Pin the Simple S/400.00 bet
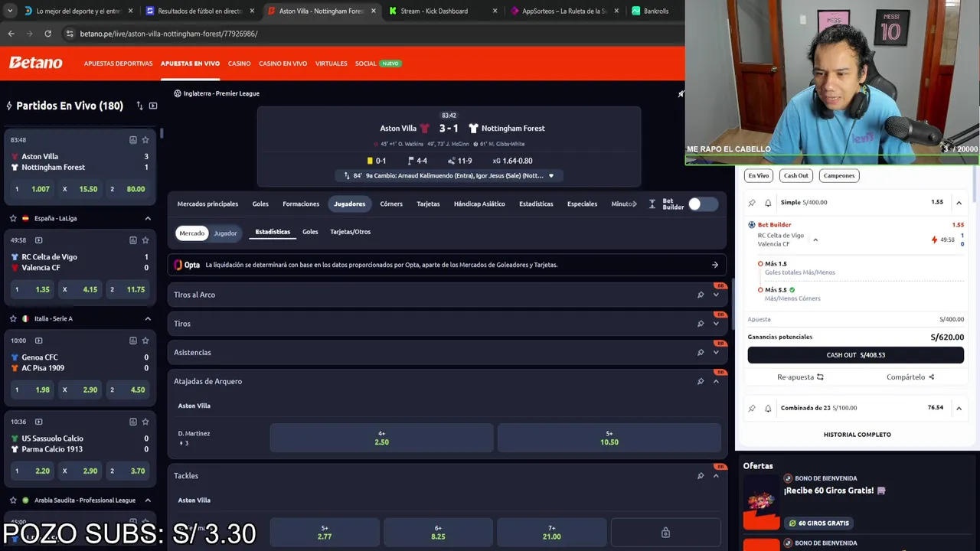The width and height of the screenshot is (980, 551). (752, 203)
